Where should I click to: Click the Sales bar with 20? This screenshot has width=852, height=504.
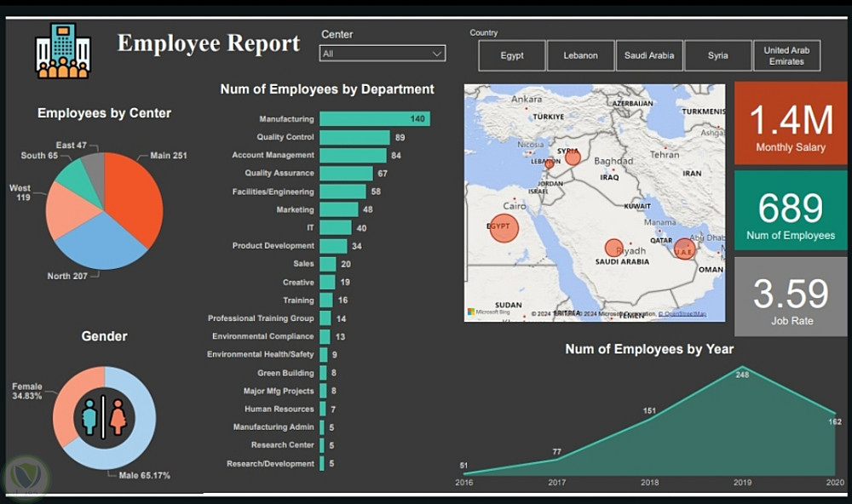tap(328, 264)
